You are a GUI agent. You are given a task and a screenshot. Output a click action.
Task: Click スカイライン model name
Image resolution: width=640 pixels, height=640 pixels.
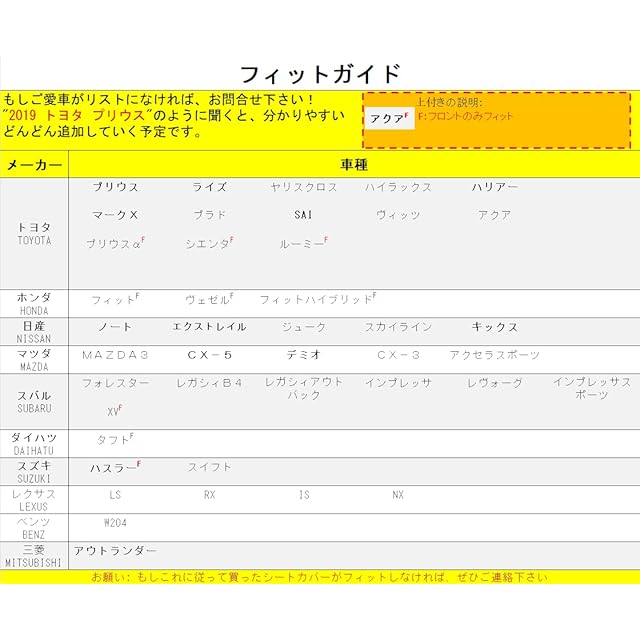pos(398,327)
